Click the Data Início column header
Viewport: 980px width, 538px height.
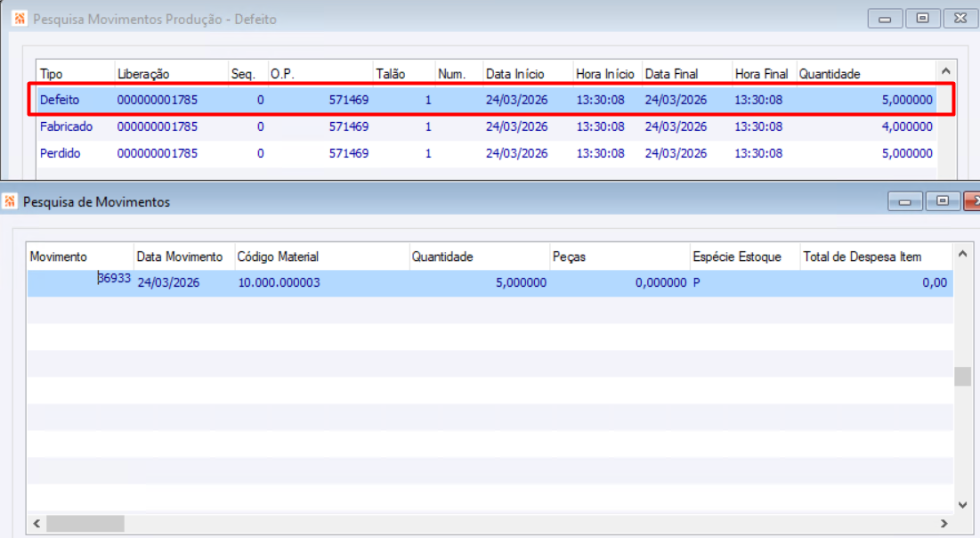[x=528, y=74]
